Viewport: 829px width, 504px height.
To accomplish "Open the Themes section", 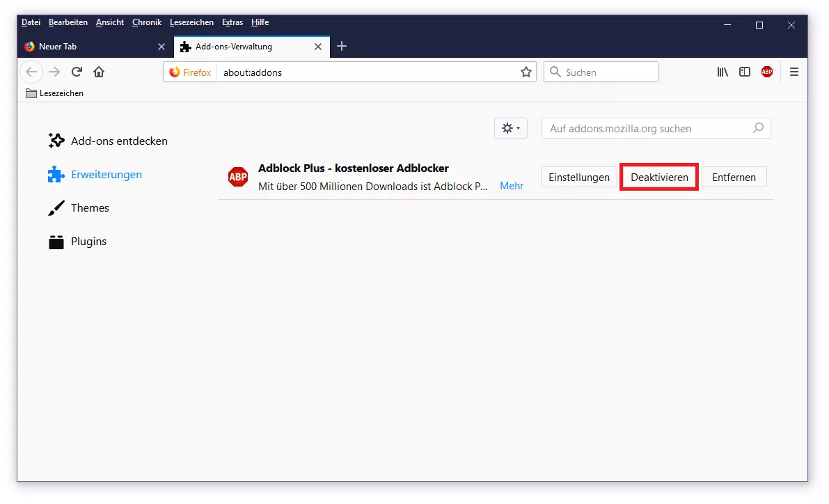I will pyautogui.click(x=79, y=208).
